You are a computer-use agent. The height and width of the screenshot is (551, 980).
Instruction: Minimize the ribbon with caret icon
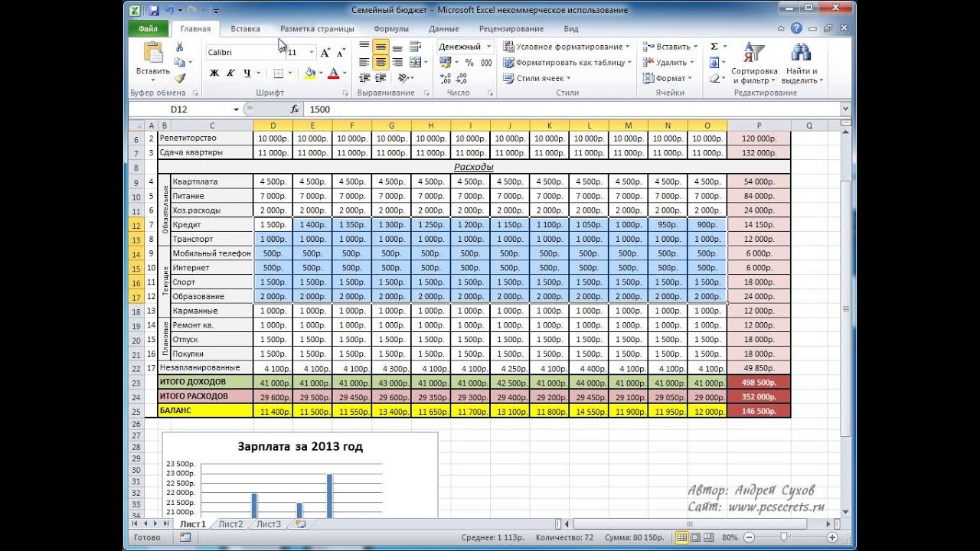(x=782, y=29)
